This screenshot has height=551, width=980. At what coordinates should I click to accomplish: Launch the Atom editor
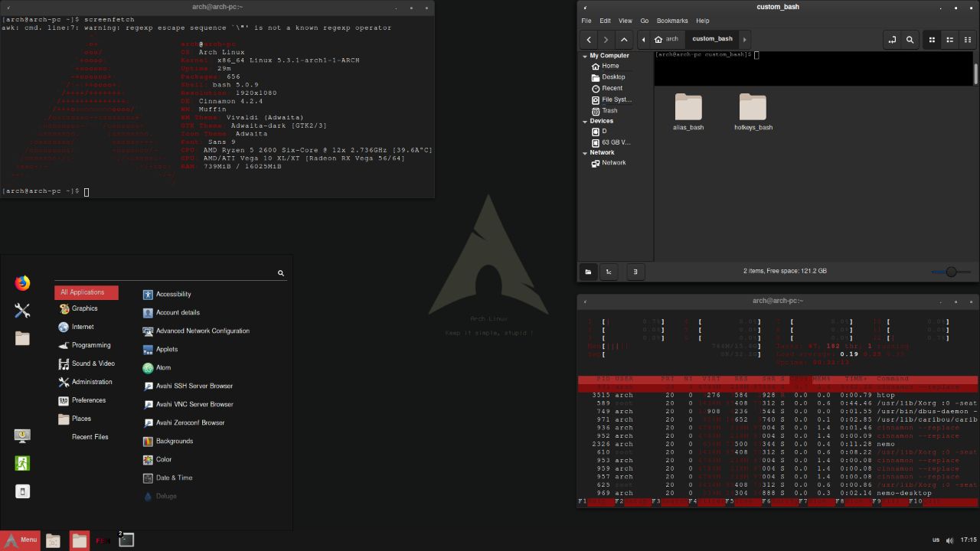157,367
